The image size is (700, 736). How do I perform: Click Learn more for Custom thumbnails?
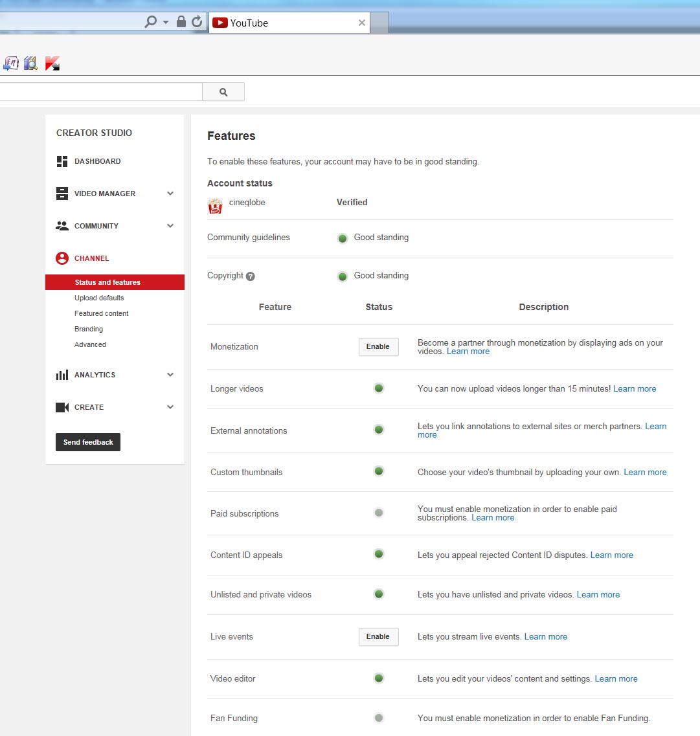645,473
